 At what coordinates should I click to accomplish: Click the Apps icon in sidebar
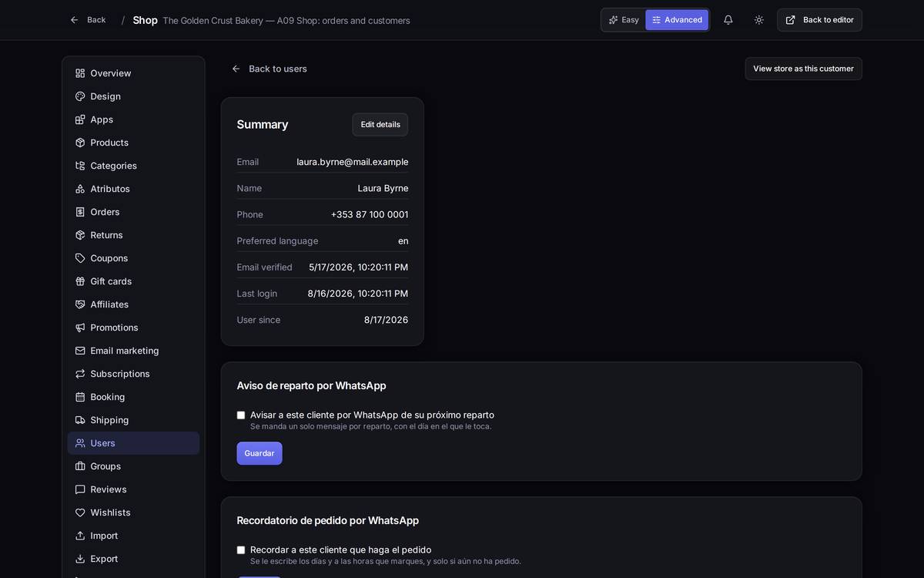(x=80, y=119)
